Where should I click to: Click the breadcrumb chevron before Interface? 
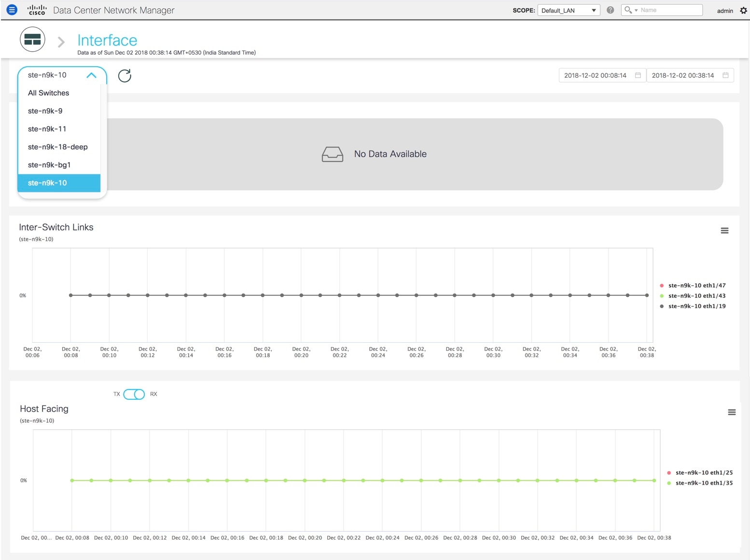tap(61, 42)
